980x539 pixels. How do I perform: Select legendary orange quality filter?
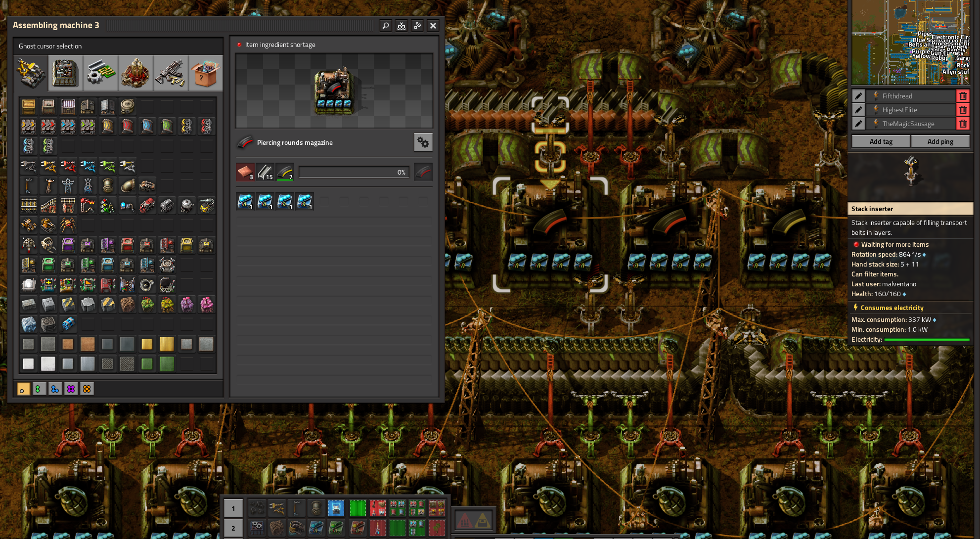tap(87, 389)
